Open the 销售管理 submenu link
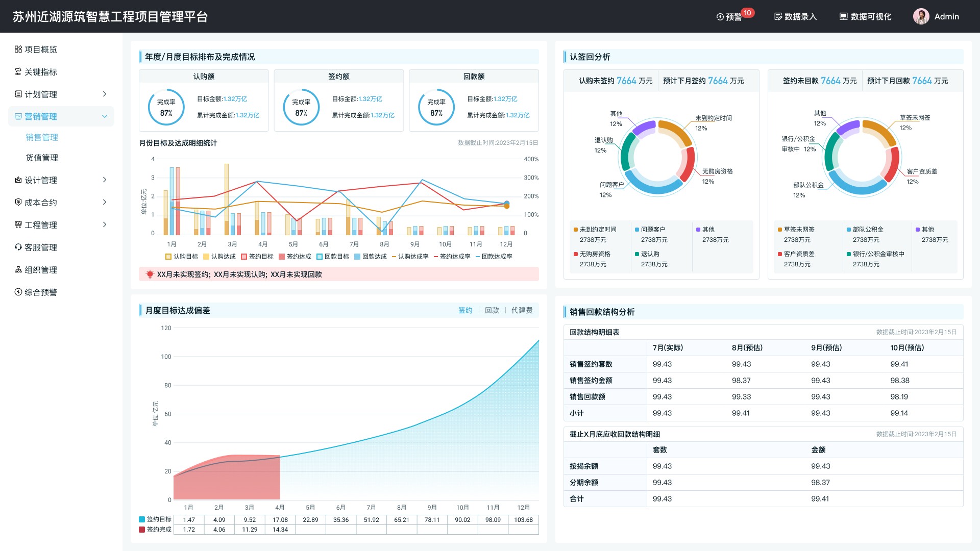Screen dimensions: 980x551 point(42,137)
